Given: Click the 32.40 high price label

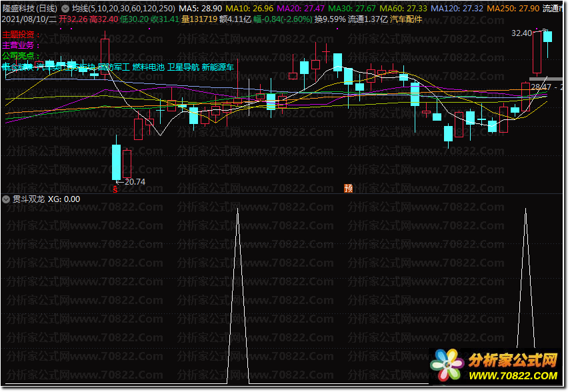Looking at the screenshot, I should coord(521,33).
